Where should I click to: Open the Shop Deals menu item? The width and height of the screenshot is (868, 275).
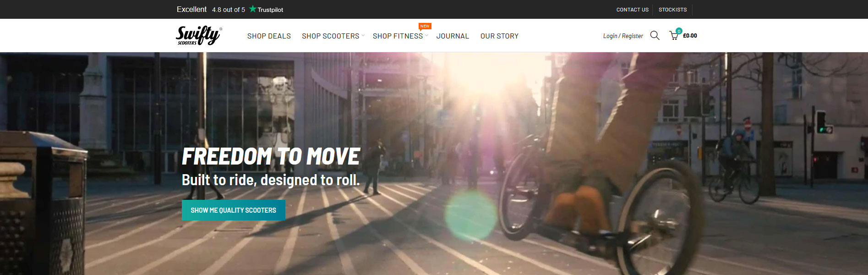(x=269, y=36)
